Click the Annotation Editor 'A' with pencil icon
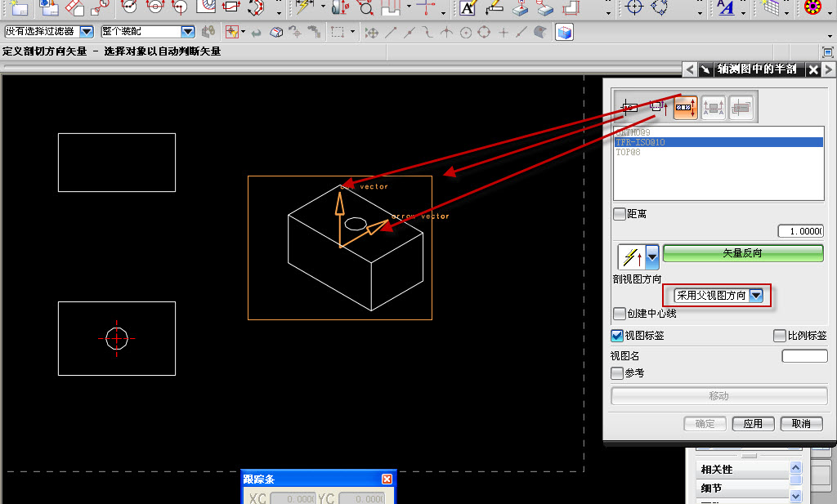 pos(467,7)
